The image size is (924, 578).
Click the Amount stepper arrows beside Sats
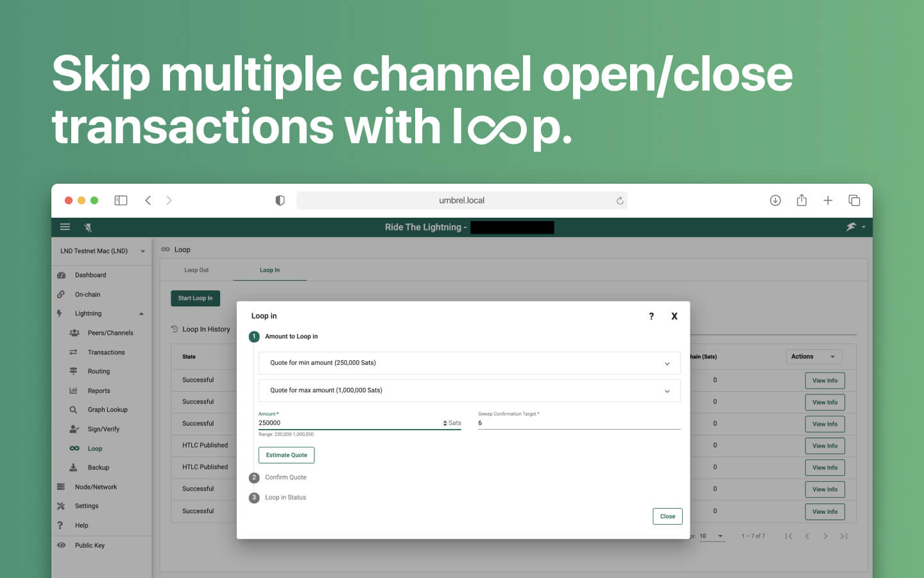coord(445,423)
